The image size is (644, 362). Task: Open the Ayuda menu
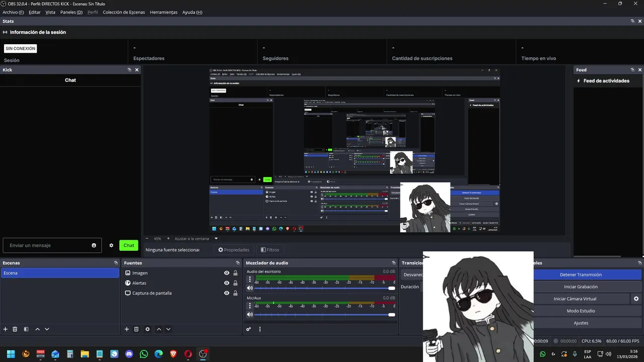pyautogui.click(x=192, y=12)
